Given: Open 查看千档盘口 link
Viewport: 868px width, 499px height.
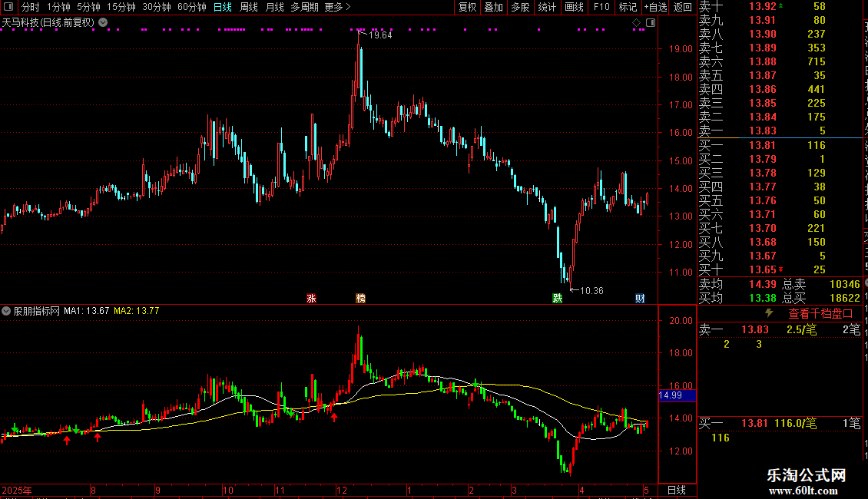Looking at the screenshot, I should pyautogui.click(x=820, y=314).
